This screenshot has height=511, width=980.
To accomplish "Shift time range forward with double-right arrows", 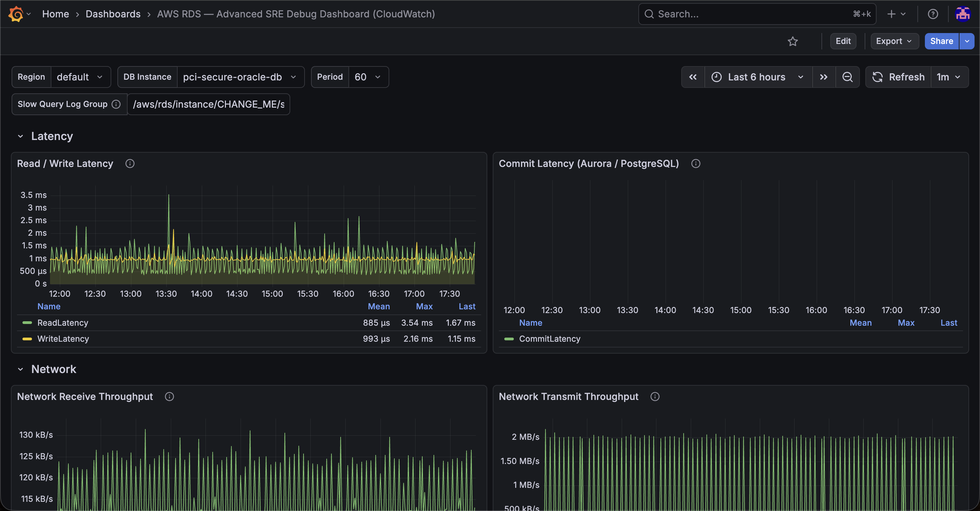I will (823, 77).
